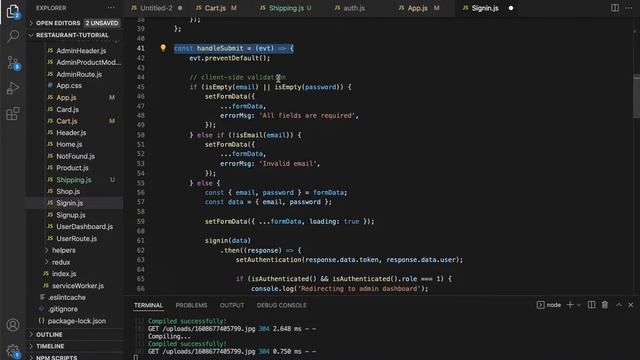Open the new terminal dropdown arrow
640x360 pixels.
point(579,305)
